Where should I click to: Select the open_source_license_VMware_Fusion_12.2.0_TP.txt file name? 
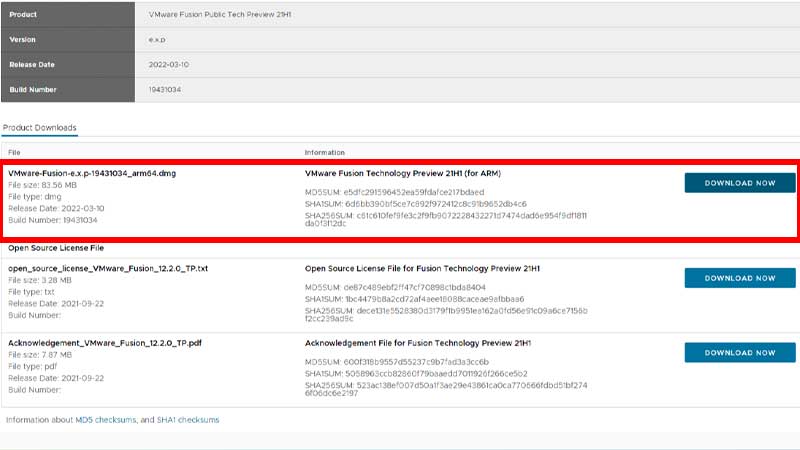tap(108, 268)
